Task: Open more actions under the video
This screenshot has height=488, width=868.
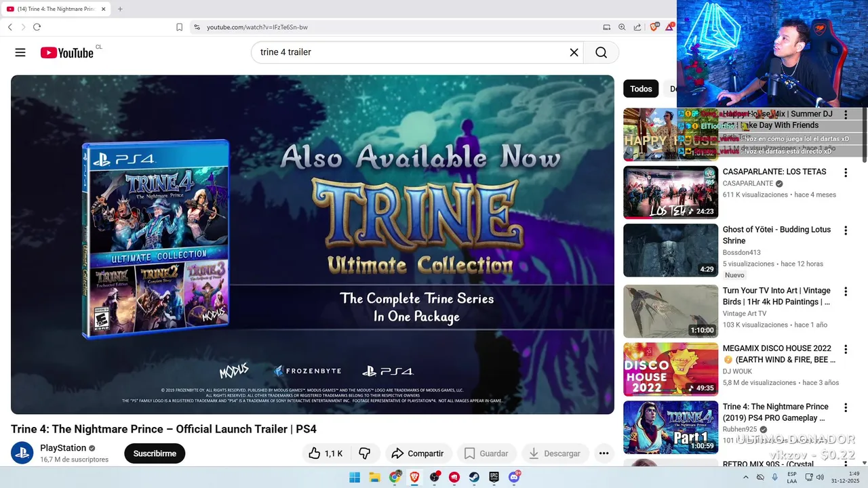Action: pos(604,453)
